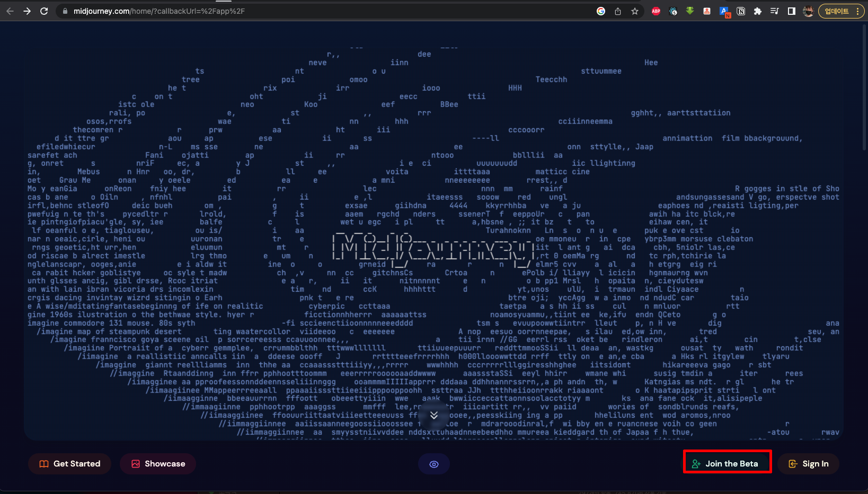Toggle the eye visibility button

[x=434, y=464]
